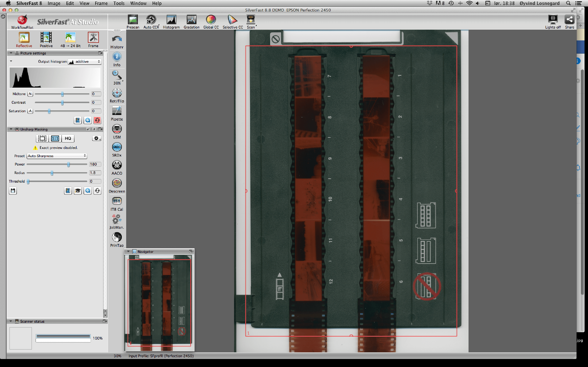Change the 48 → 24 Bit depth
Image resolution: width=588 pixels, height=367 pixels.
(x=71, y=40)
